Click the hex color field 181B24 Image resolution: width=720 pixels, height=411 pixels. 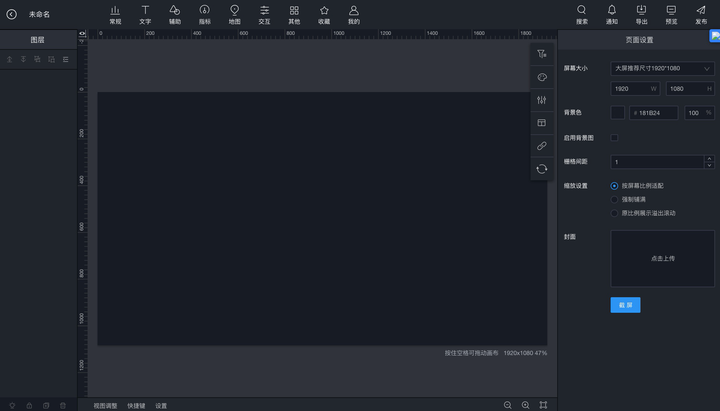coord(653,113)
